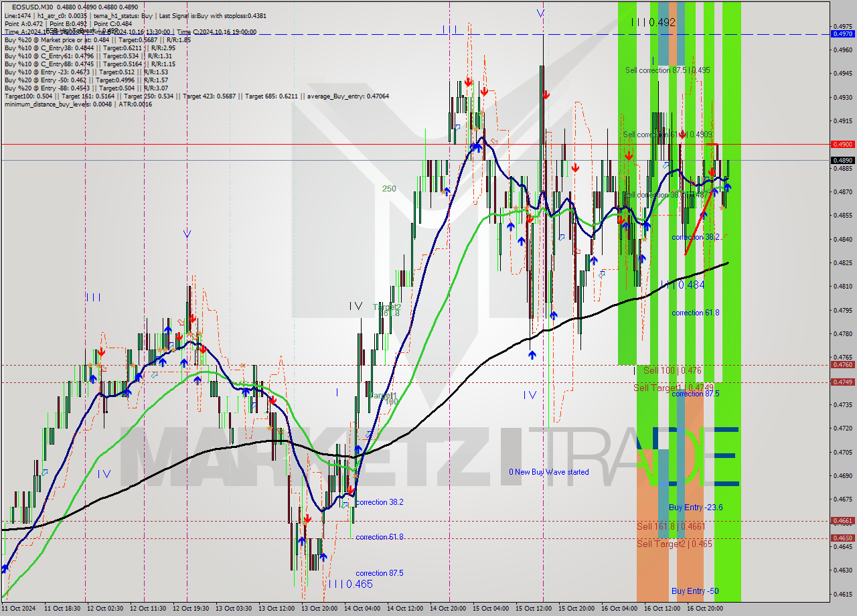Click 'Line:1474' in the info header
Viewport: 857px width, 616px height.
pos(18,15)
